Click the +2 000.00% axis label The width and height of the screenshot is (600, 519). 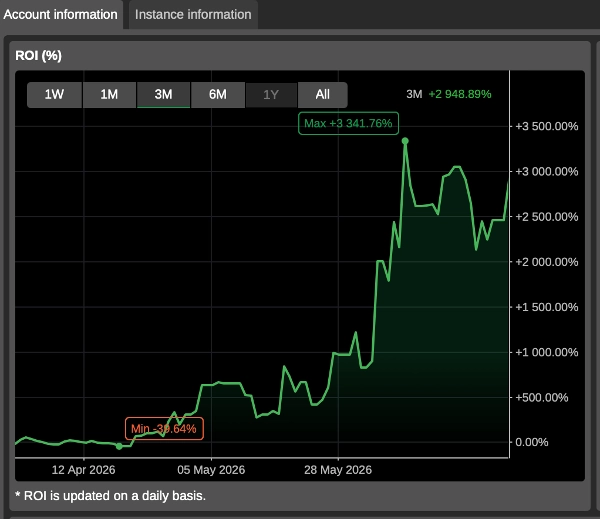pyautogui.click(x=546, y=262)
